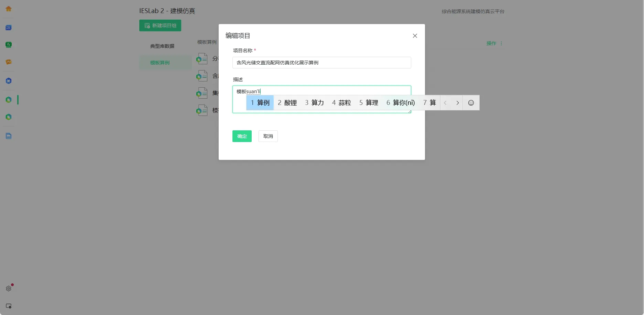
Task: Open the second green hexagon sidebar icon
Action: tap(9, 117)
